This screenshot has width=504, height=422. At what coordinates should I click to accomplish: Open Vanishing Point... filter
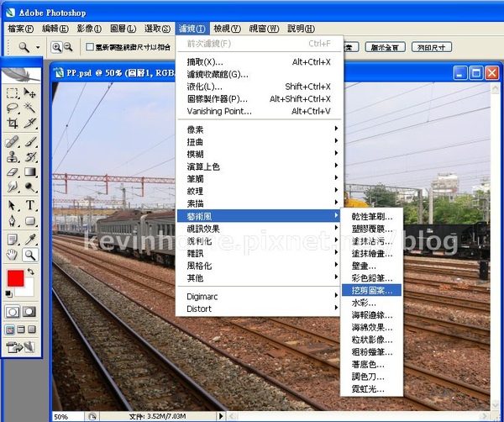click(259, 111)
